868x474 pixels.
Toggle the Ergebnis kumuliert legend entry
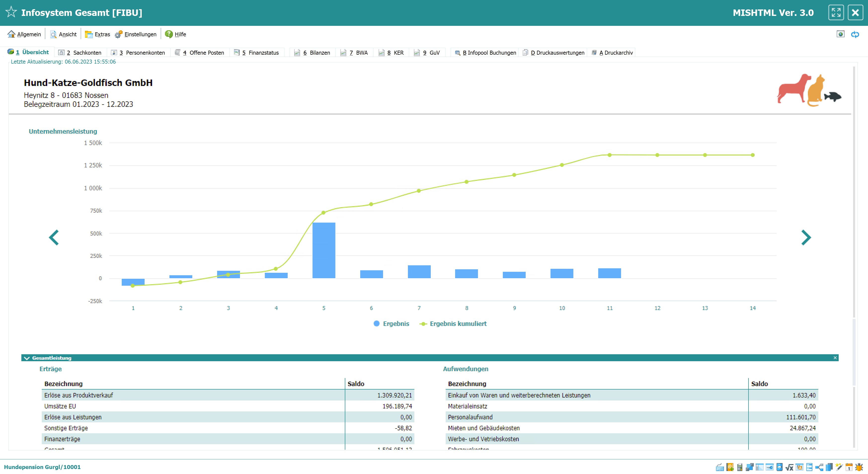point(453,324)
